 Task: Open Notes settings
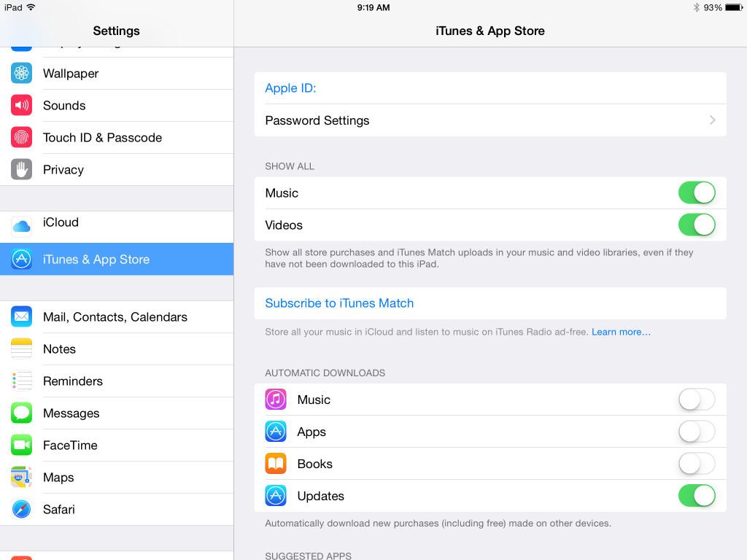point(117,349)
